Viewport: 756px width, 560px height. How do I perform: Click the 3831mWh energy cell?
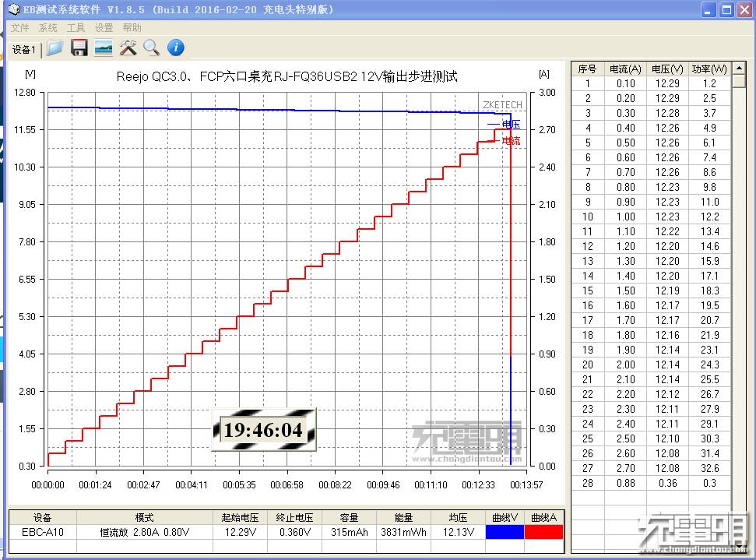tap(403, 532)
